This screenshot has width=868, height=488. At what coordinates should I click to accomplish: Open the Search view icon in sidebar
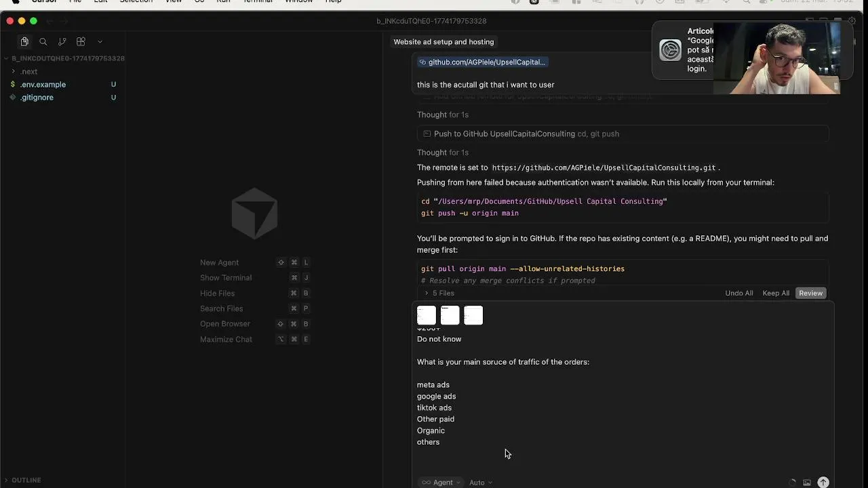[43, 41]
